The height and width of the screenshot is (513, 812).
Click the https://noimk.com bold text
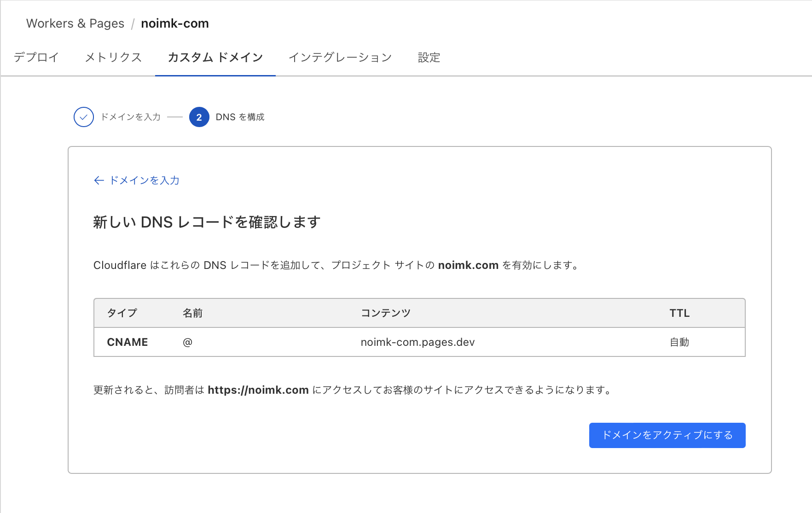(258, 390)
